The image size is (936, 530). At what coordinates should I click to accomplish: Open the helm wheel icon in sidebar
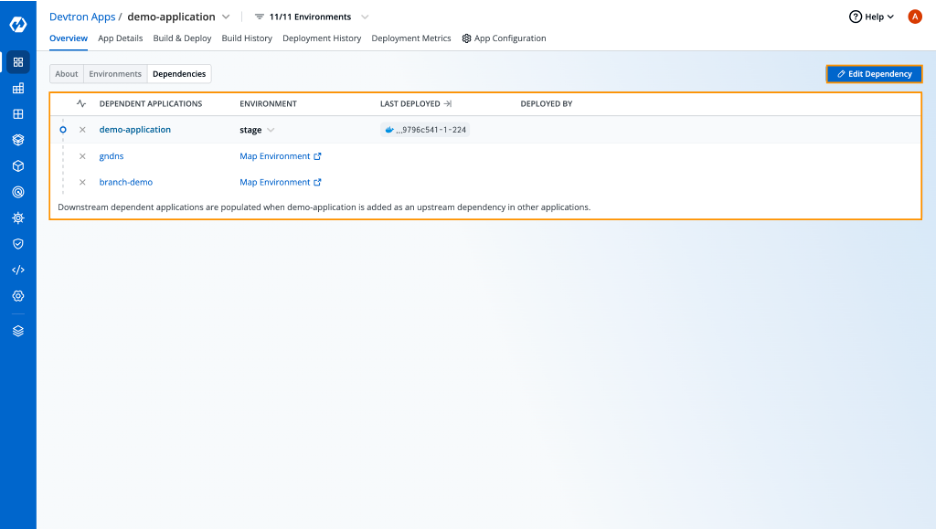(18, 218)
